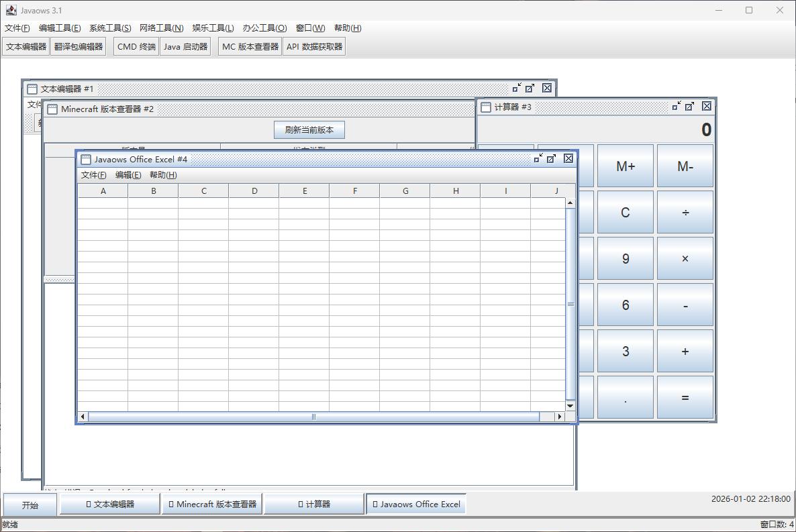Open the 系统工具(S) menu
The image size is (796, 532).
pos(110,28)
